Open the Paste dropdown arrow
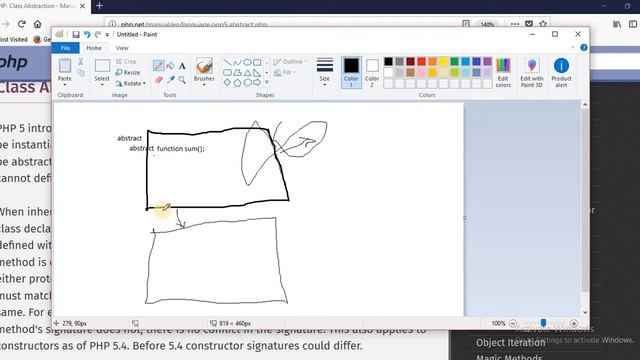 (x=64, y=84)
